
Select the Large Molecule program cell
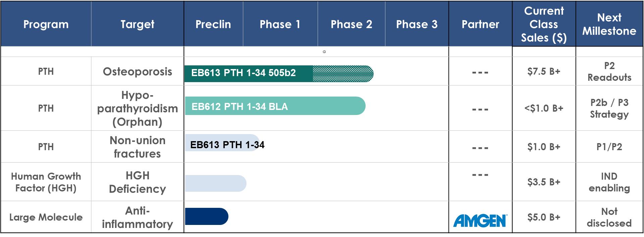46,217
